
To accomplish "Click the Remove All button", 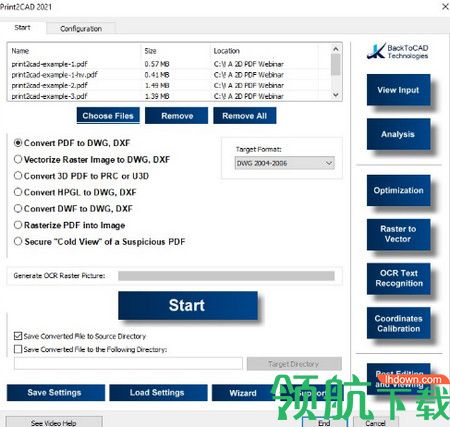I will point(245,116).
